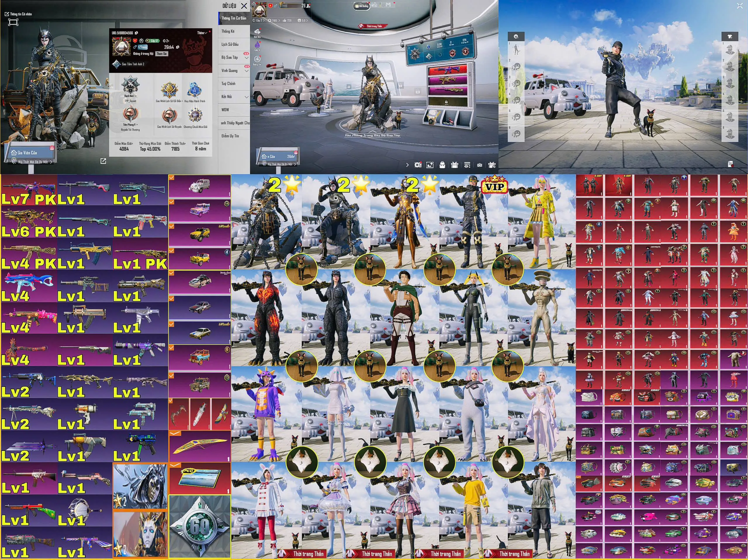Select outfit preset slot 4 in preview panel
The image size is (748, 560).
click(730, 100)
